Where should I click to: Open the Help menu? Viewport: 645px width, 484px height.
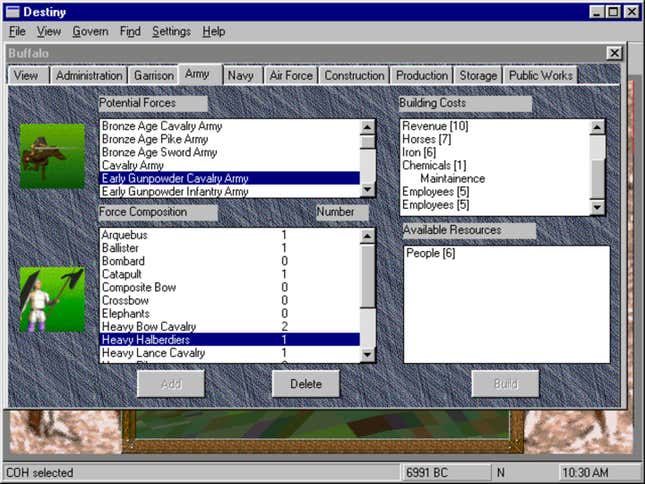(x=213, y=31)
